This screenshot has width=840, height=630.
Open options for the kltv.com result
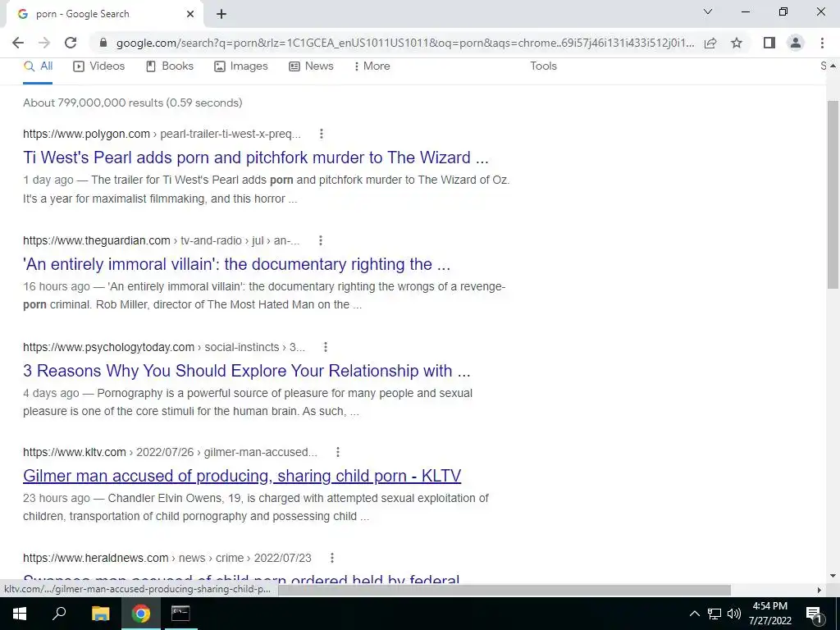337,452
